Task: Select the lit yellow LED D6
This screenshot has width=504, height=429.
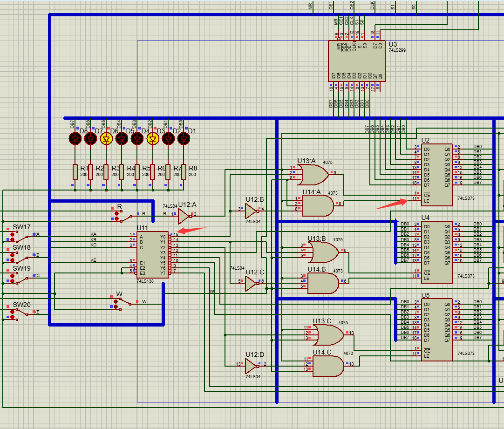Action: pos(106,139)
